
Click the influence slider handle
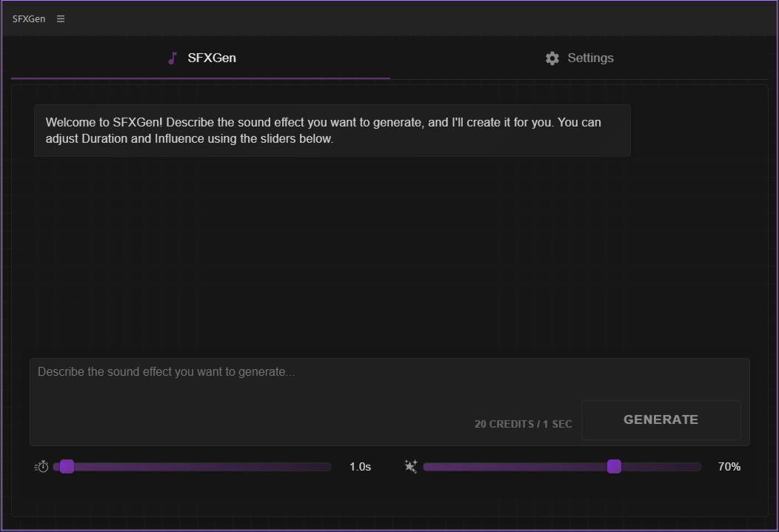point(614,466)
